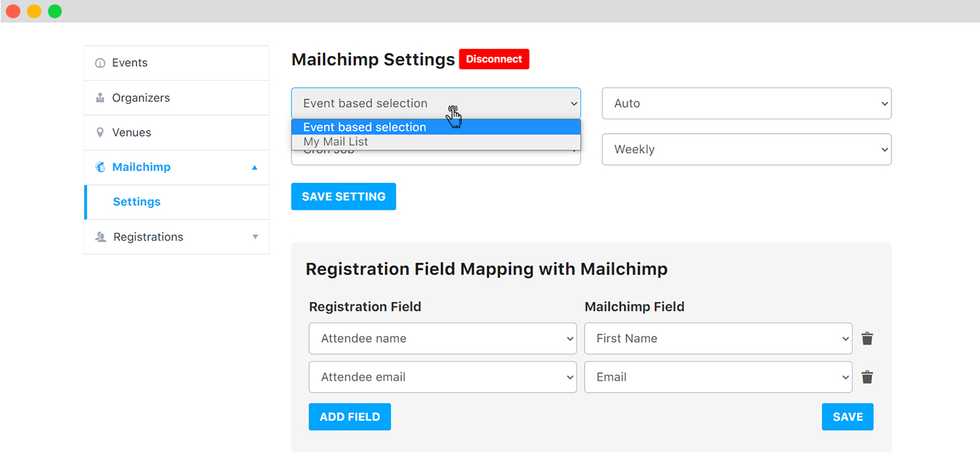Click the SAVE button for field mapping
This screenshot has height=462, width=980.
(x=848, y=417)
